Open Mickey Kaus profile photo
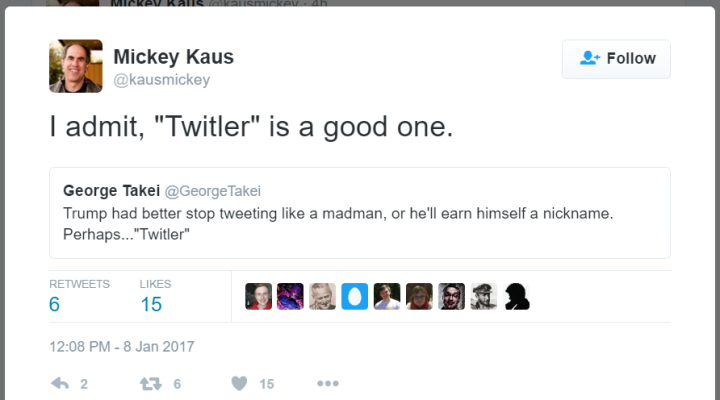The width and height of the screenshot is (720, 400). click(76, 66)
